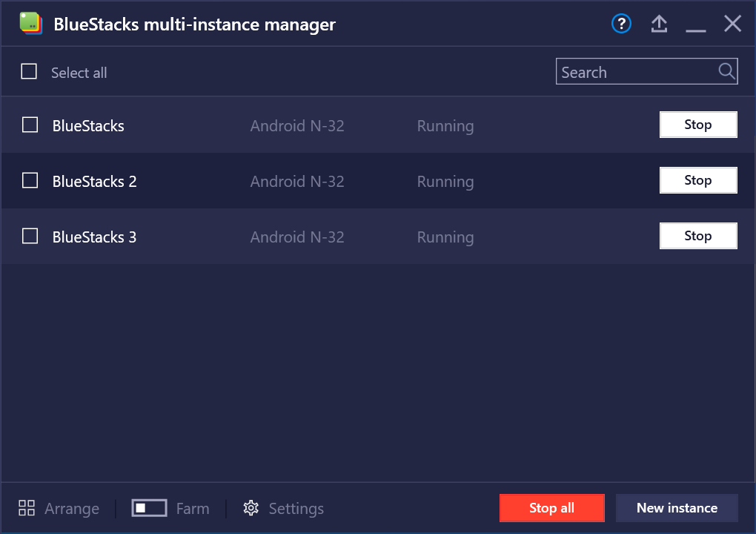Click the BlueStacks multi-instance manager title
This screenshot has height=534, width=756.
coord(194,24)
